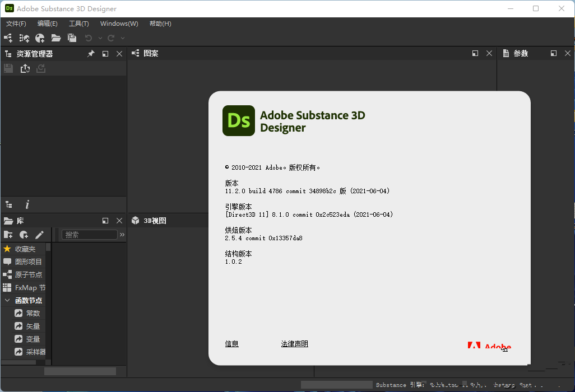Open the 文件(F) menu
The height and width of the screenshot is (392, 575).
point(16,24)
